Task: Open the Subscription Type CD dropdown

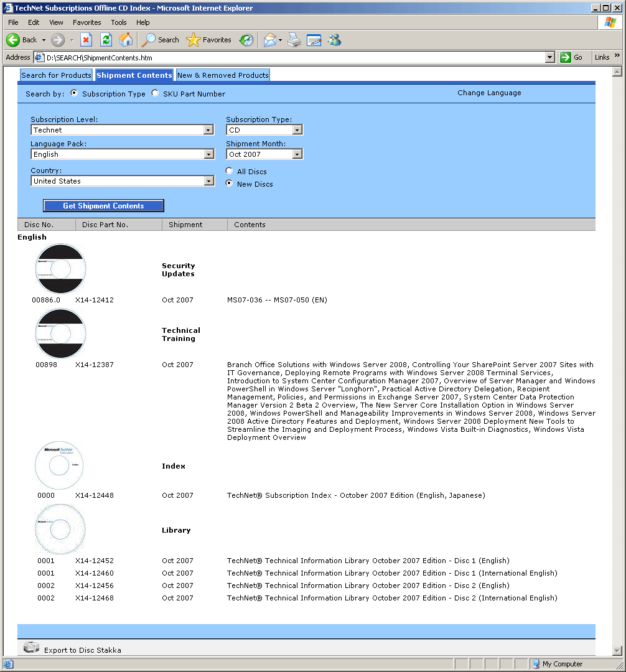Action: click(x=264, y=130)
